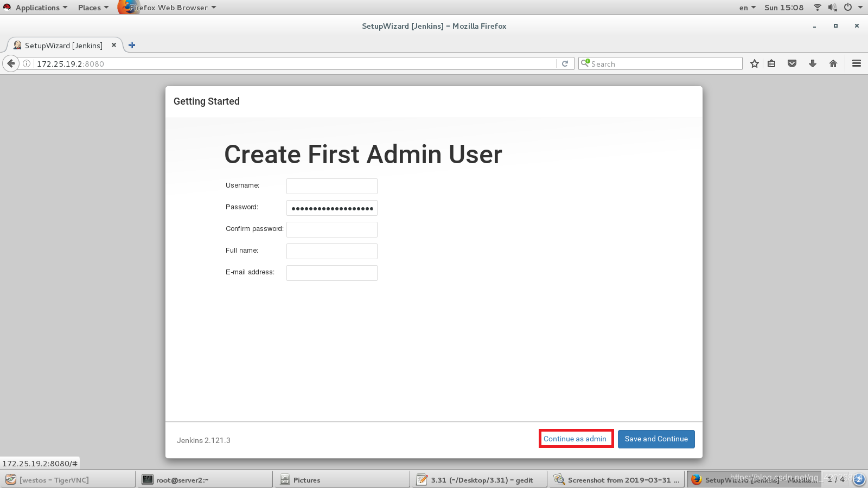Switch to Screenshot from 2019-03-31 taskbar window
Image resolution: width=868 pixels, height=488 pixels.
tap(617, 480)
